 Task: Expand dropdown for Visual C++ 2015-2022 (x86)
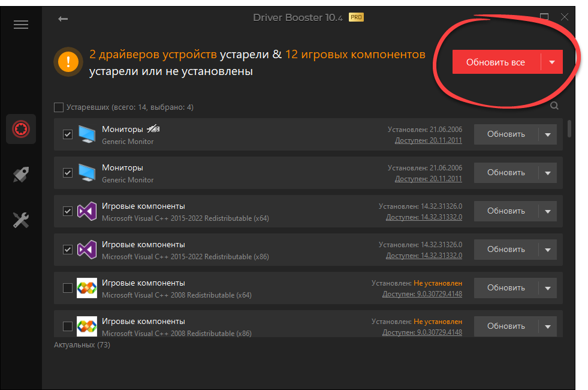point(548,250)
